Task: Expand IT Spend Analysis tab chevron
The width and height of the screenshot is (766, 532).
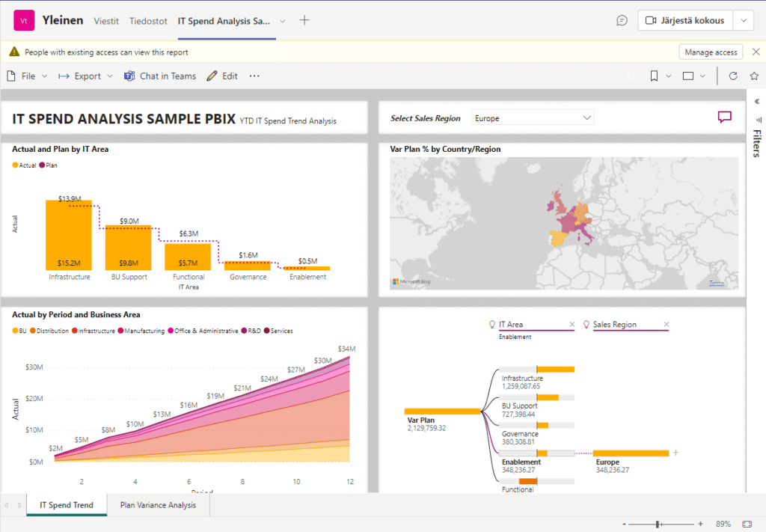Action: pos(282,21)
